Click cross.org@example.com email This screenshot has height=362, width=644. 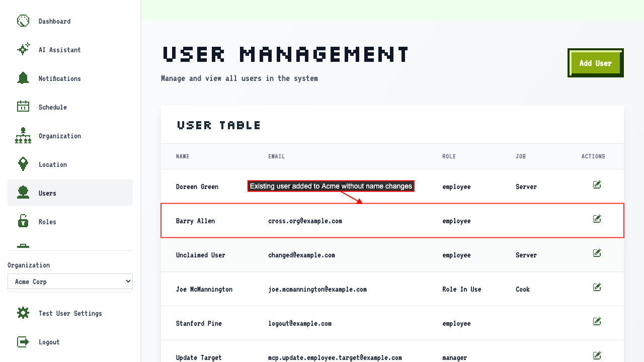[x=305, y=221]
